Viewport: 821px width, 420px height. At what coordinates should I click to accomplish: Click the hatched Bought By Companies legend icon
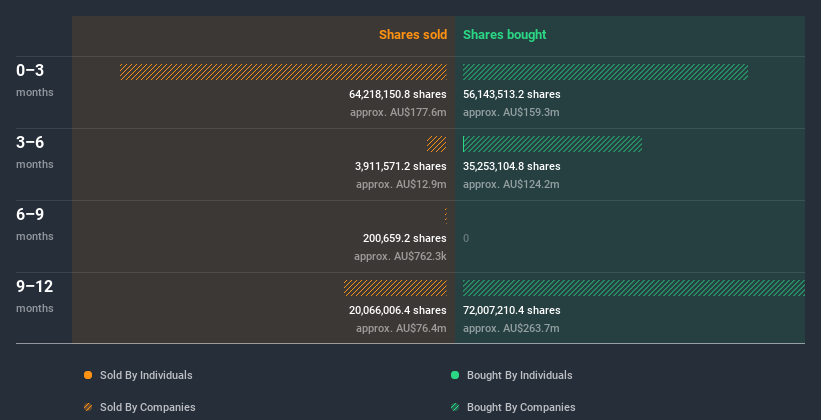click(455, 407)
